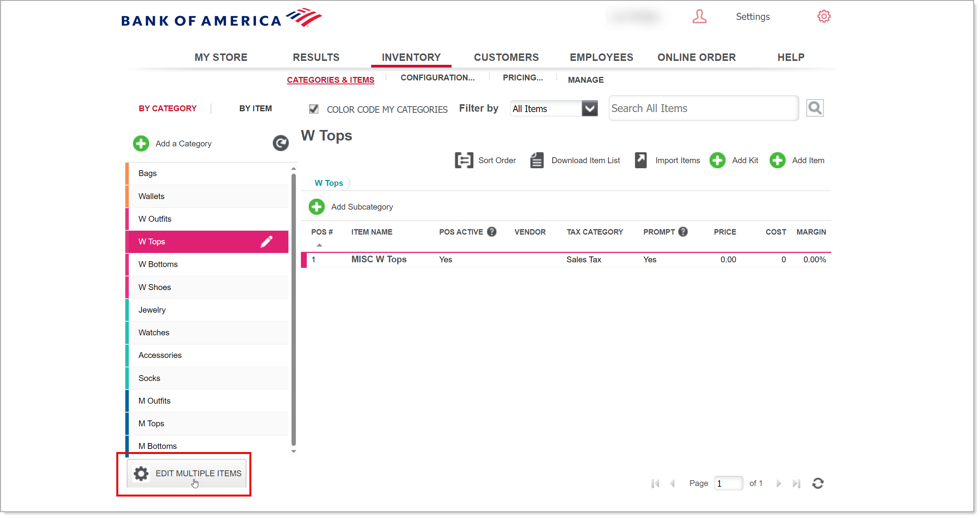The image size is (980, 518).
Task: Open the MY STORE tab
Action: (x=221, y=57)
